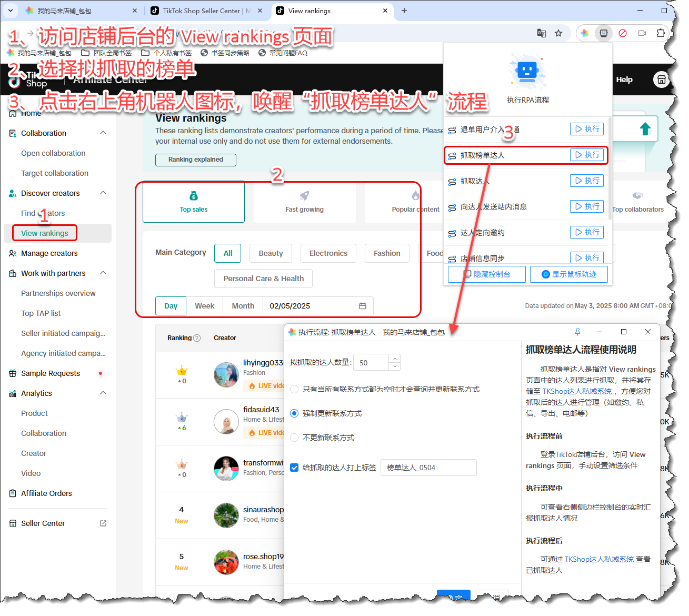Click the 常见问题FAQ globe bookmark
Viewport: 689px width, 616px height.
click(x=283, y=53)
